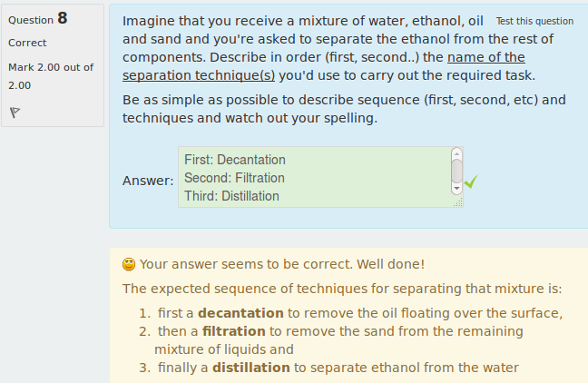Click the 'Third: Distillation' line in answer
Viewport: 588px width, 383px height.
231,196
